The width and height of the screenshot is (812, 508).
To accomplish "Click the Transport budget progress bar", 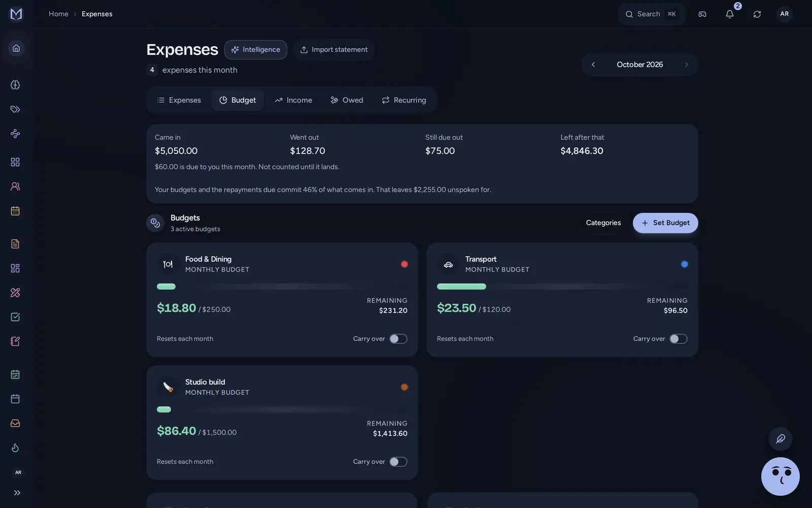I will pos(562,287).
